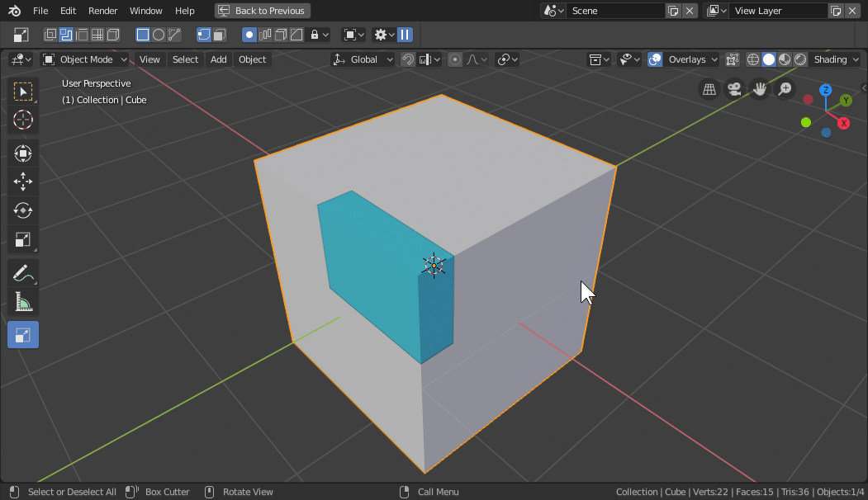Toggle the Overlays visibility button
This screenshot has width=868, height=500.
[x=655, y=59]
